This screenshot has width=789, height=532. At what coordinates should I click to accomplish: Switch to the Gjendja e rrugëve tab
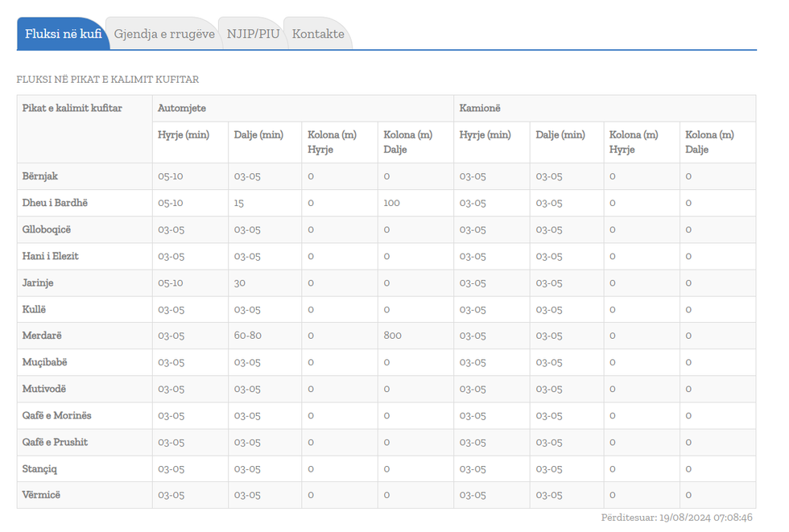pos(164,34)
